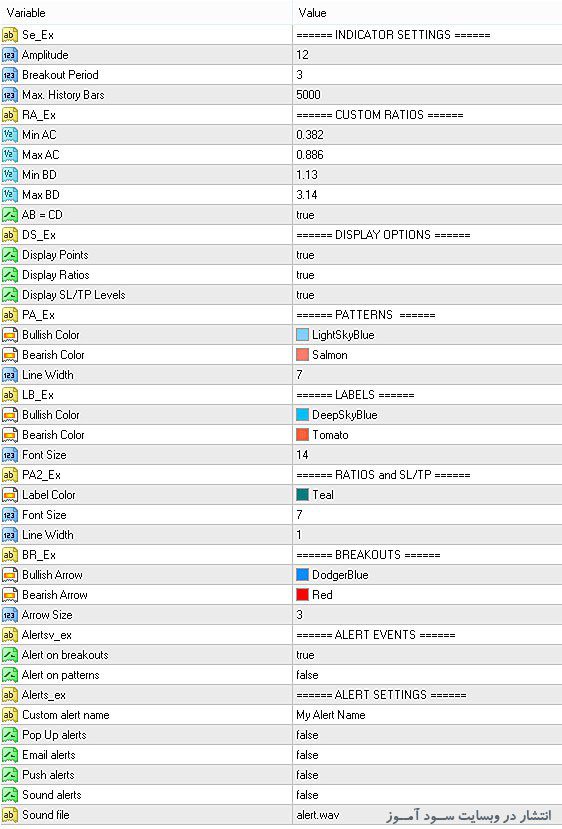Click the double-type icon beside Min AC
The height and width of the screenshot is (829, 562).
[x=10, y=135]
